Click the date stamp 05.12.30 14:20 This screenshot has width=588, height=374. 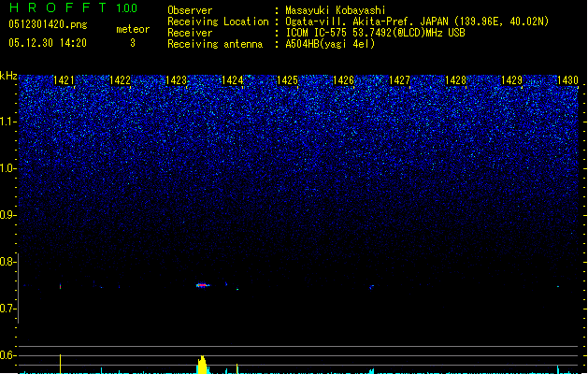coord(48,43)
